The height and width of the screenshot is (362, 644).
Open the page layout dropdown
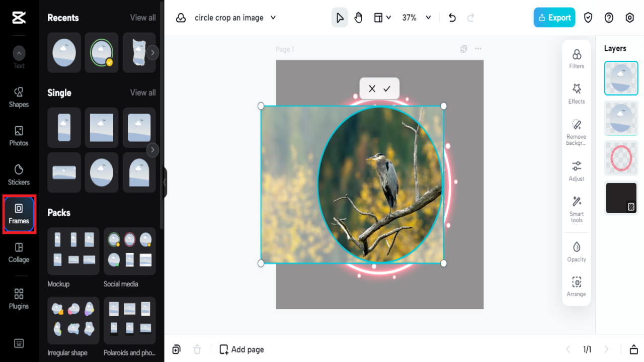pos(382,17)
